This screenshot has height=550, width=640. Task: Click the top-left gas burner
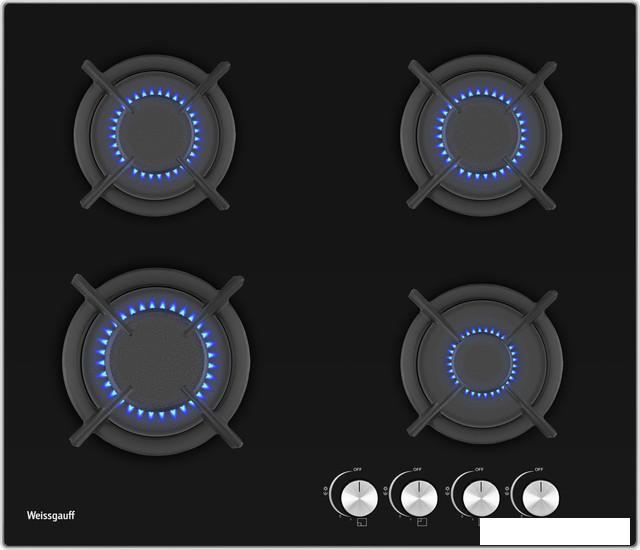(x=154, y=133)
